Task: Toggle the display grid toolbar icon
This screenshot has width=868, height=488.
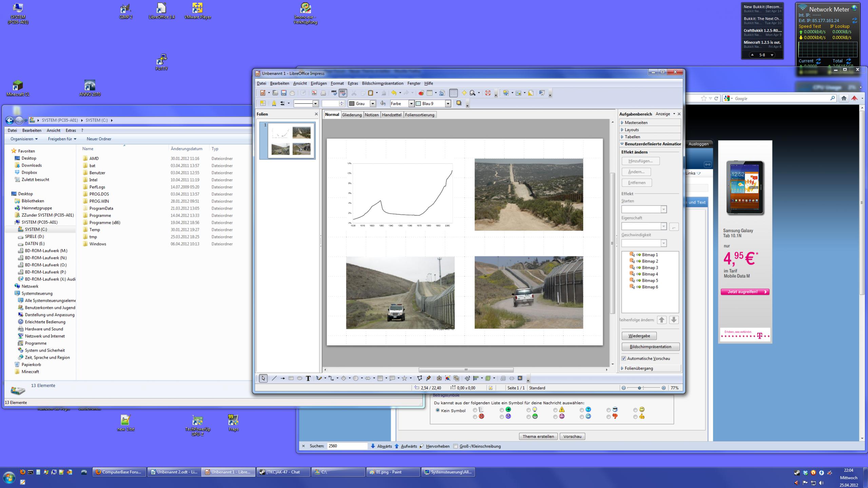Action: 453,93
